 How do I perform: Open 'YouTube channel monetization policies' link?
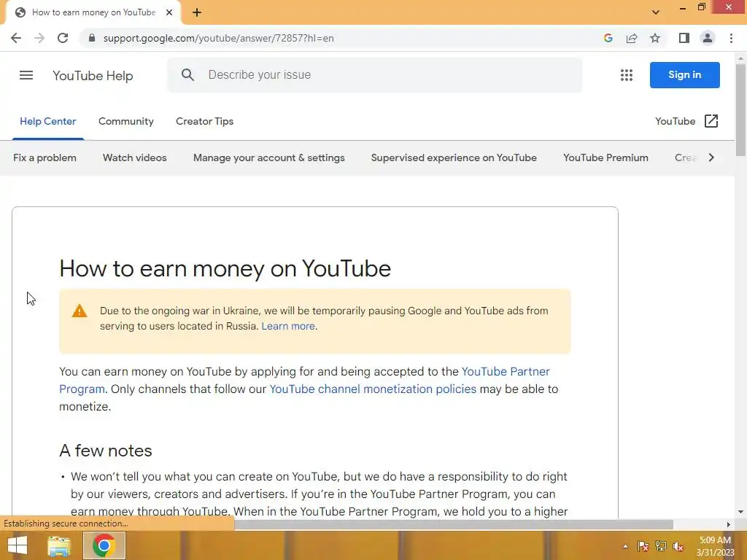(373, 389)
